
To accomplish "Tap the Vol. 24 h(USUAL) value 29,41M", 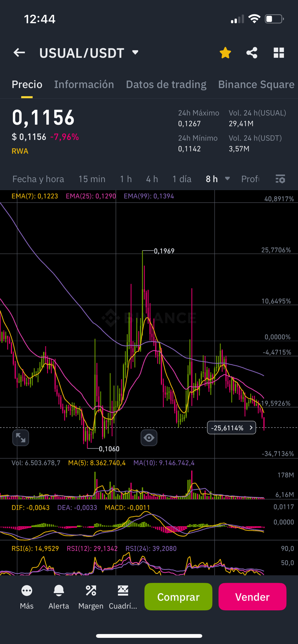I will point(241,124).
